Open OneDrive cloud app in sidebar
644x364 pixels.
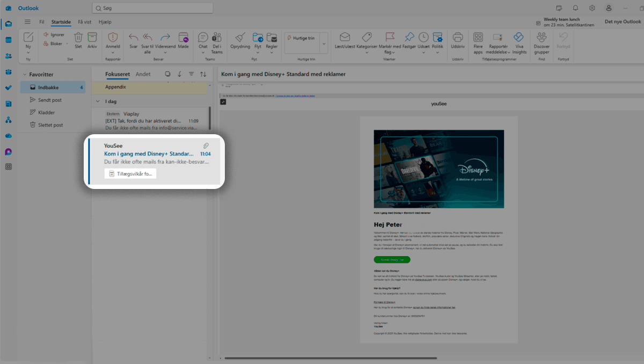8,136
